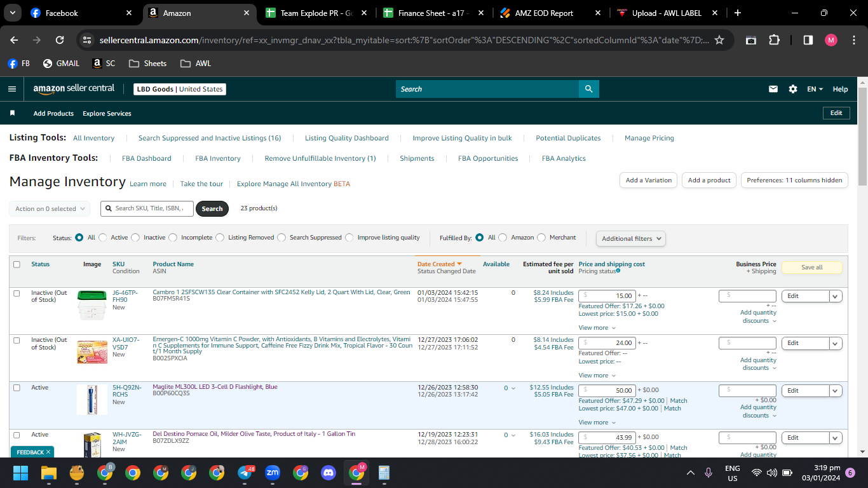Screen dimensions: 868x488
Task: Select Fulfilled By Merchant radio button
Action: click(x=541, y=238)
